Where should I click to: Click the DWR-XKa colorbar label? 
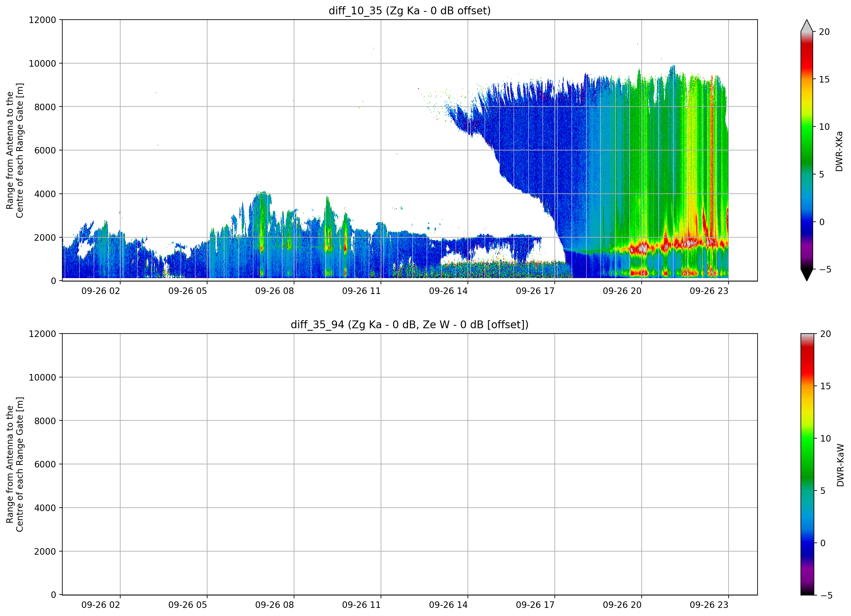tap(839, 151)
